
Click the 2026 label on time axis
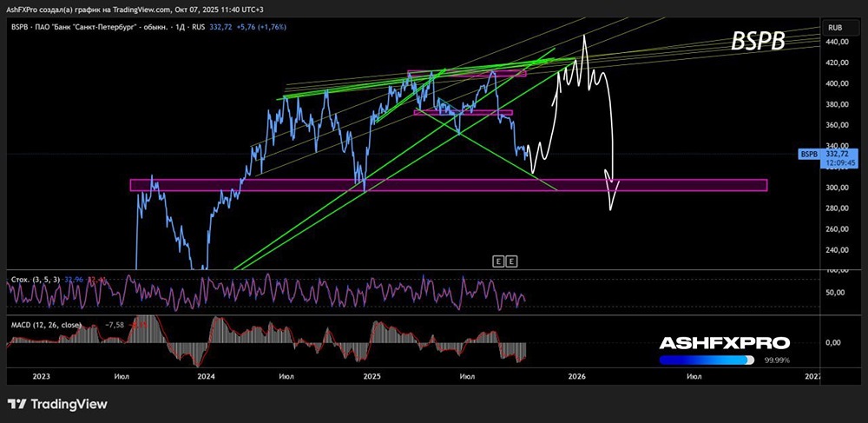pos(577,376)
